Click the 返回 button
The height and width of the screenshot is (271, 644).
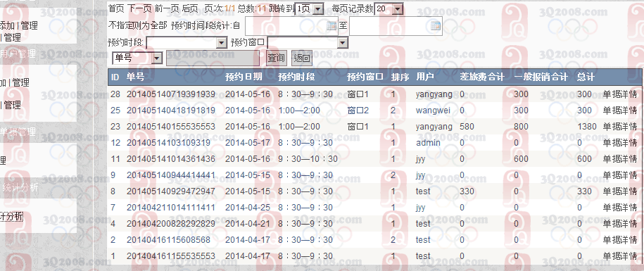[302, 58]
